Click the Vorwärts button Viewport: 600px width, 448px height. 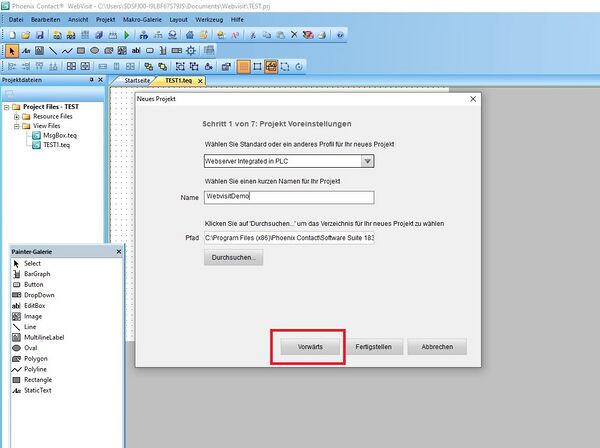[309, 347]
